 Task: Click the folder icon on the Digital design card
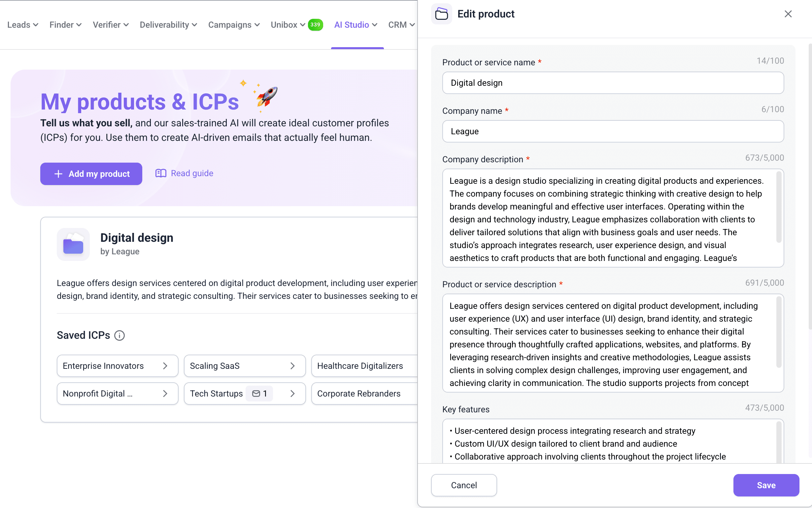click(73, 244)
